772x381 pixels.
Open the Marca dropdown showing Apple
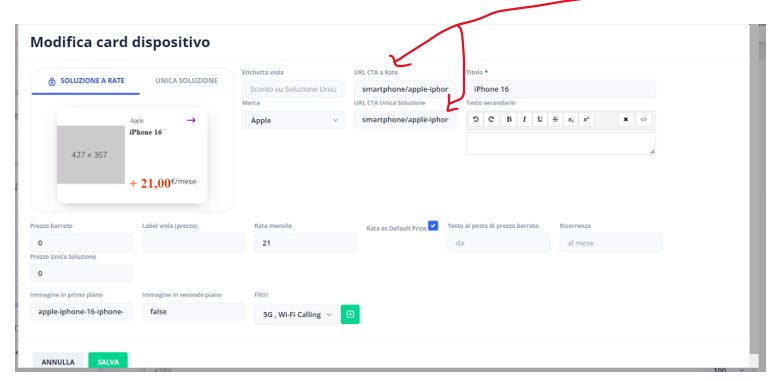click(293, 120)
